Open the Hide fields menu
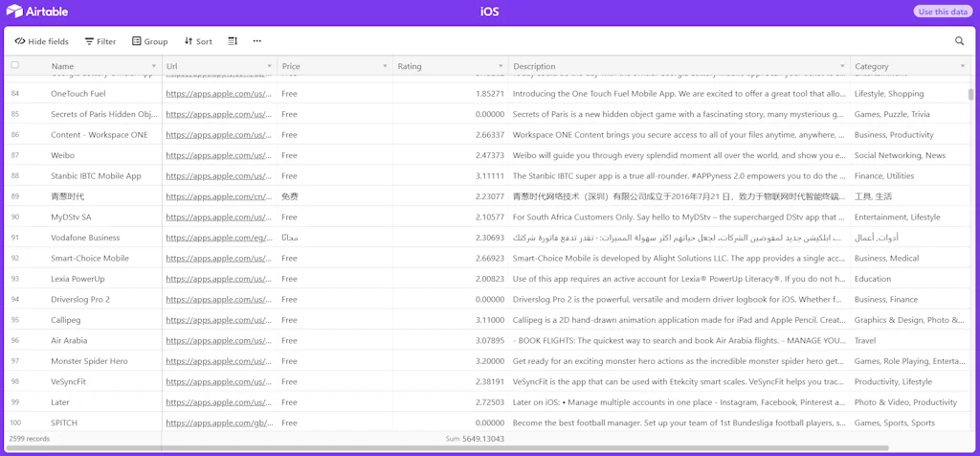Screen dimensions: 980x456 [41, 41]
